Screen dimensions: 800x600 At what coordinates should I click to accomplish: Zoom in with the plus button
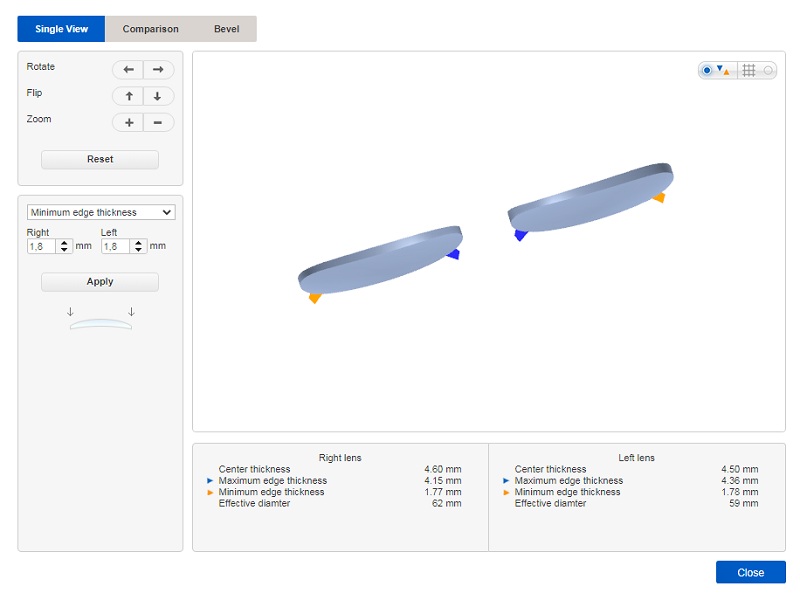[127, 122]
